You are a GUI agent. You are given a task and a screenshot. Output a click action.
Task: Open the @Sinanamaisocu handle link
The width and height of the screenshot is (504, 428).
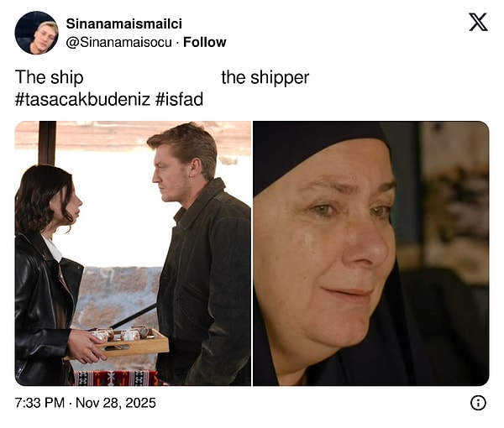point(117,42)
